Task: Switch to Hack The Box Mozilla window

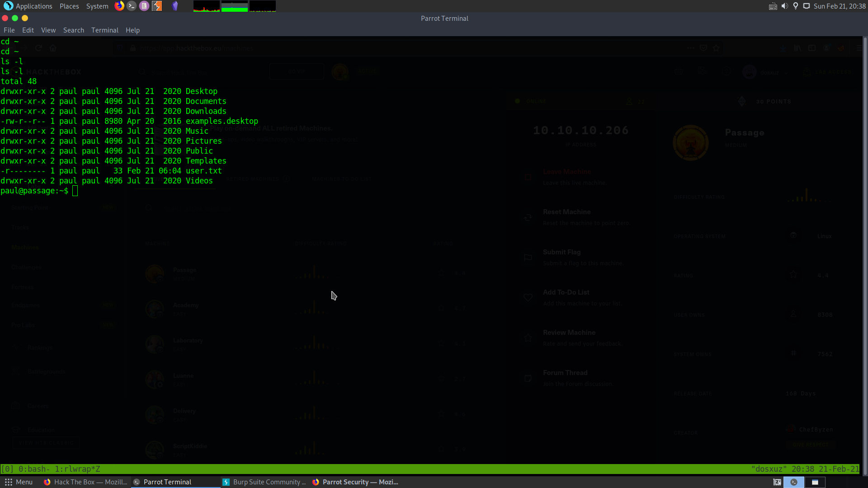Action: [85, 482]
